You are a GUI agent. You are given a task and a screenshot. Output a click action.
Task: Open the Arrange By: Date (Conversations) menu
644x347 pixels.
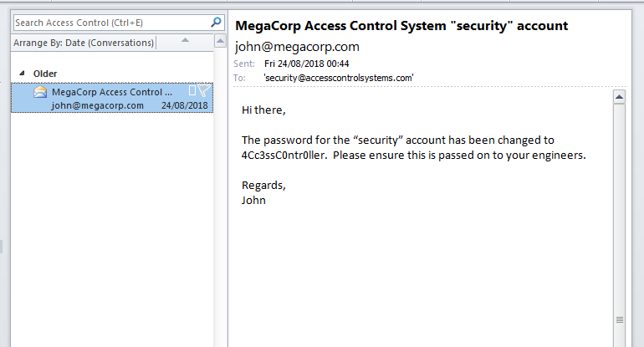click(84, 43)
